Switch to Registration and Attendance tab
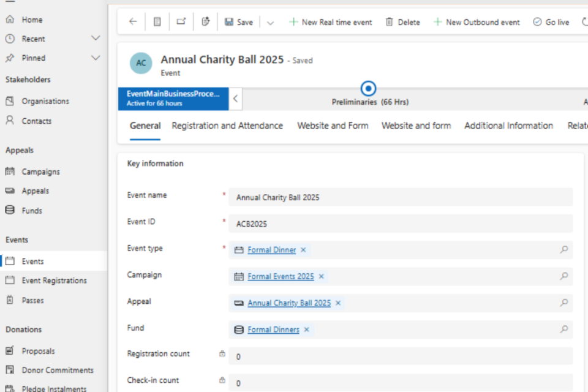This screenshot has height=392, width=588. coord(227,126)
